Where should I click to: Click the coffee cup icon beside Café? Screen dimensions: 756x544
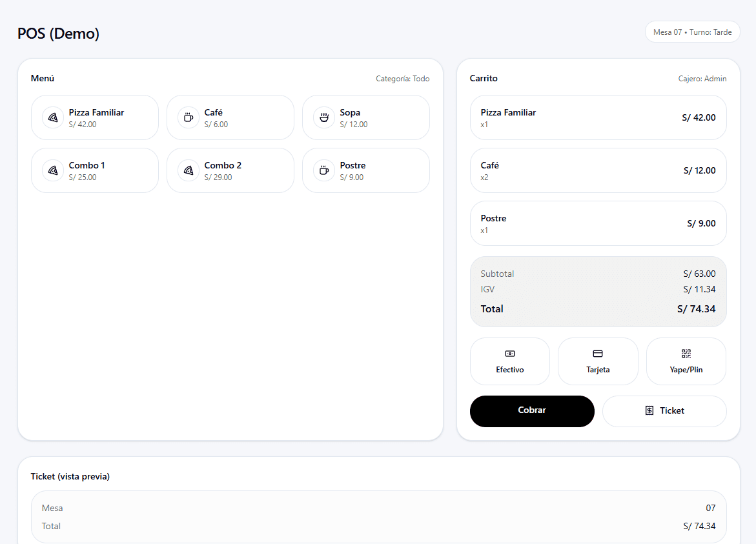pyautogui.click(x=189, y=117)
